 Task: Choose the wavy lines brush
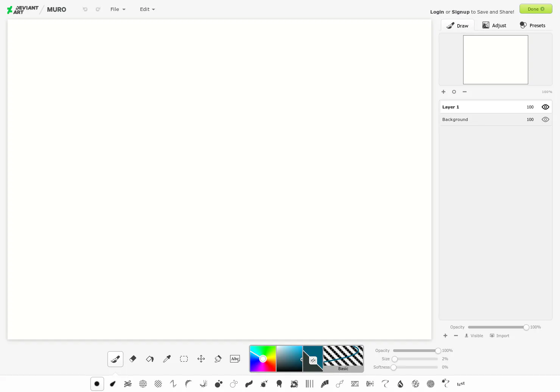tap(128, 384)
